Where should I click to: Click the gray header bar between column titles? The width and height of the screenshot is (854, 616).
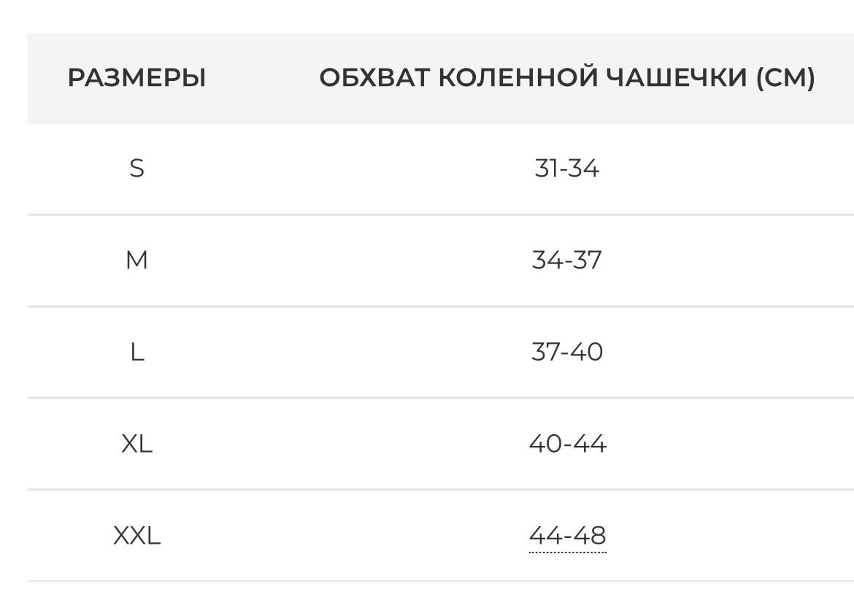[263, 77]
